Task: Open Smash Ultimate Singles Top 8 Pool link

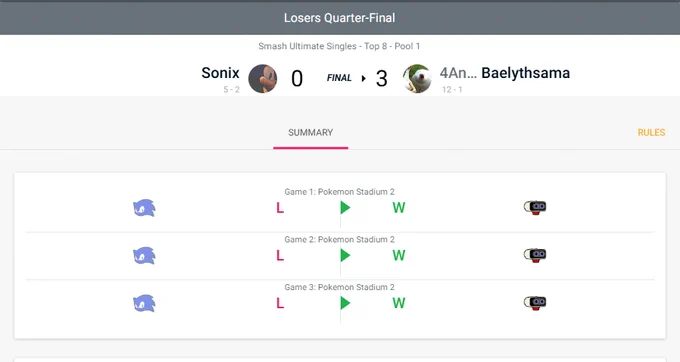Action: (339, 46)
